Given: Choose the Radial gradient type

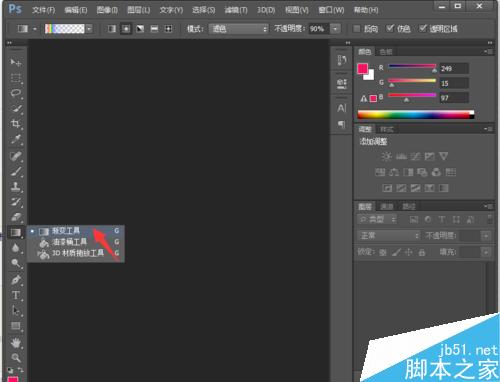Looking at the screenshot, I should click(126, 29).
